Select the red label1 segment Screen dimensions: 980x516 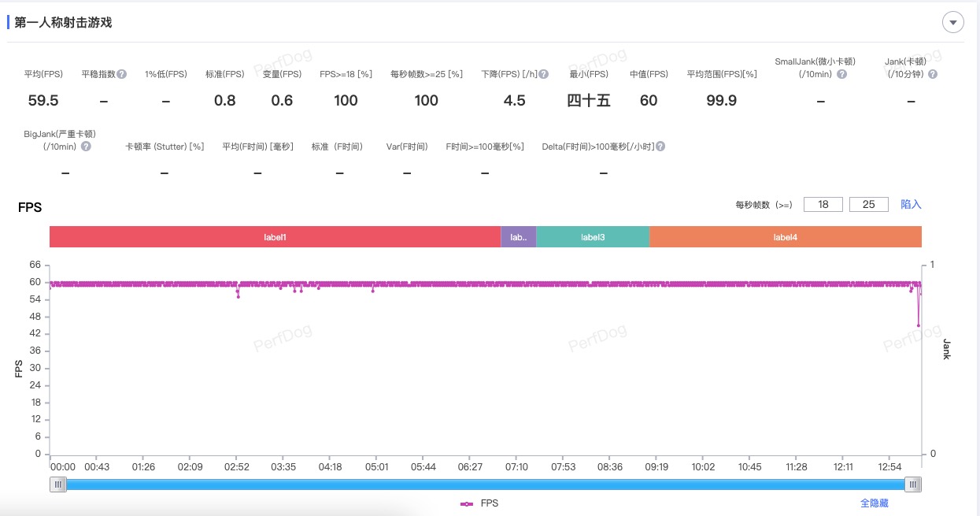[x=275, y=237]
